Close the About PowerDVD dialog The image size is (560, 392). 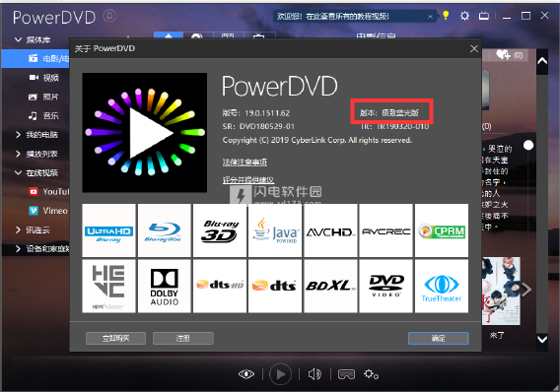pos(474,48)
